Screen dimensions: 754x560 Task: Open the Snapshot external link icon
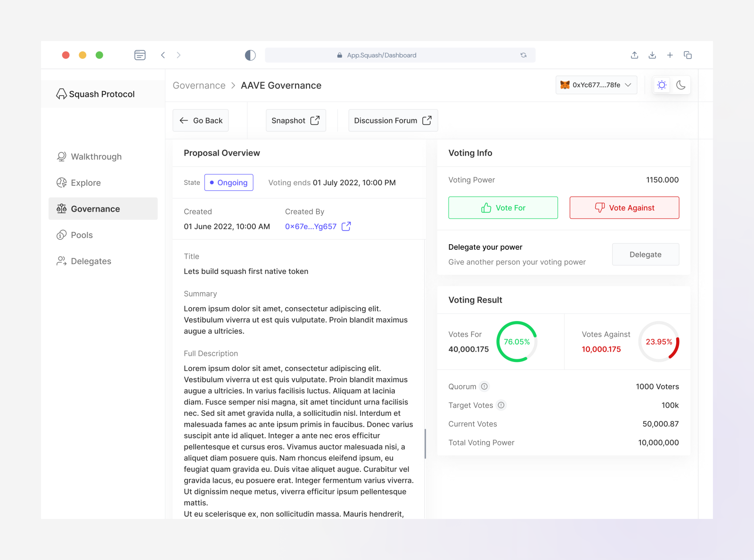(x=314, y=120)
